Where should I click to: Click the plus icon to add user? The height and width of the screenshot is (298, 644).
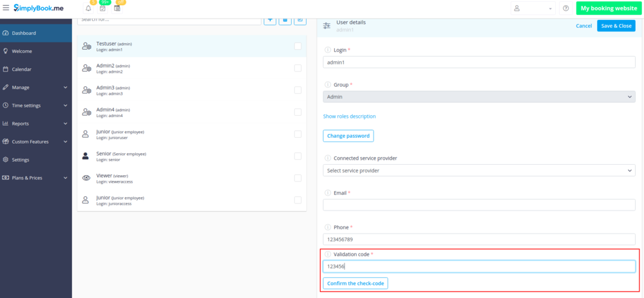(x=271, y=20)
